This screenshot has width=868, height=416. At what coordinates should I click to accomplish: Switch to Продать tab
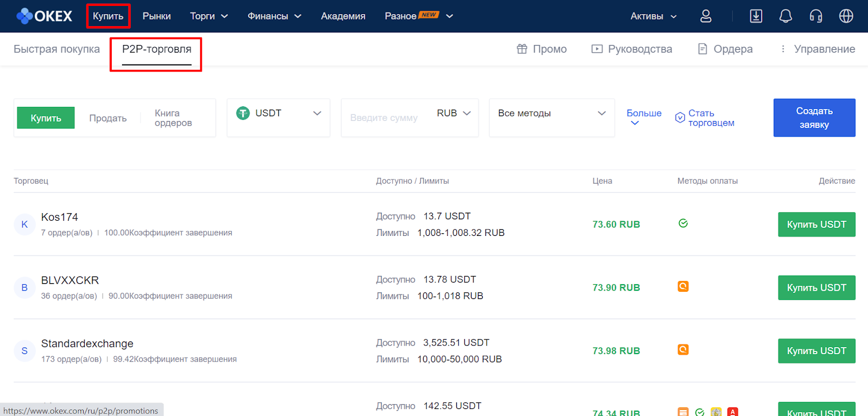click(108, 118)
